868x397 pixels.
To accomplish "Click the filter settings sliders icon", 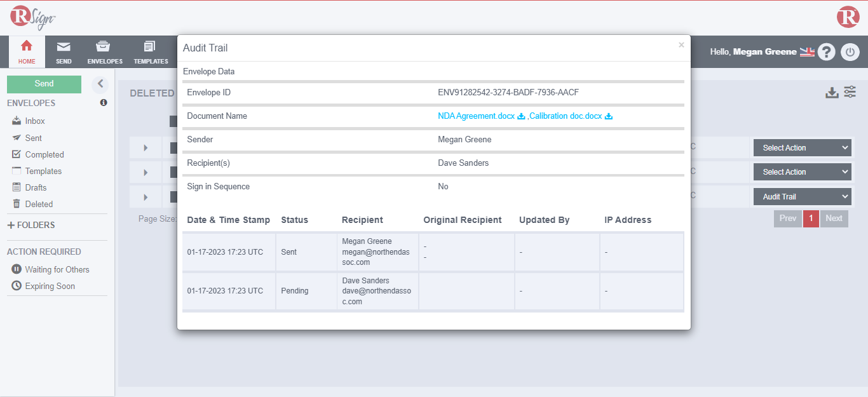I will point(850,92).
